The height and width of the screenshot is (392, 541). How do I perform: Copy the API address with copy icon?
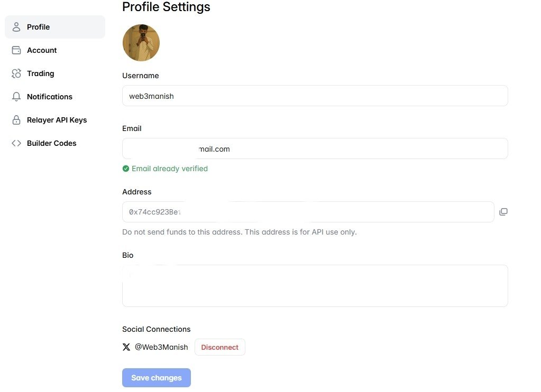pos(503,212)
